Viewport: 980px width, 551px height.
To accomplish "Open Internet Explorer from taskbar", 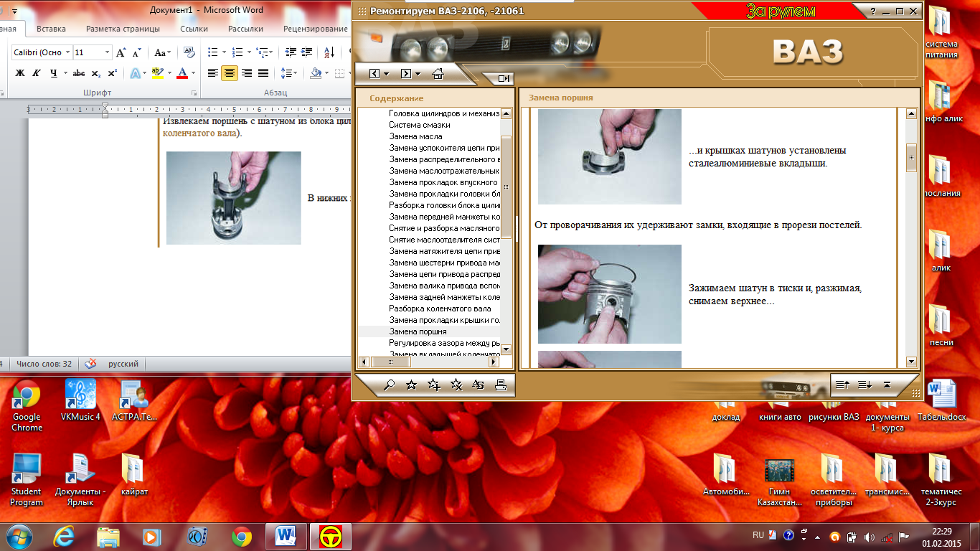I will [x=64, y=536].
